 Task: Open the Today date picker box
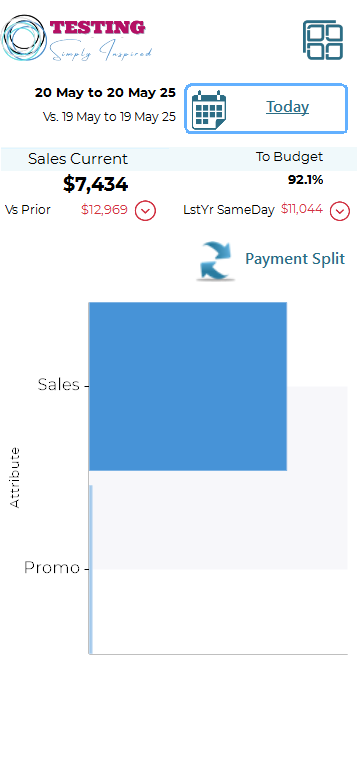266,109
